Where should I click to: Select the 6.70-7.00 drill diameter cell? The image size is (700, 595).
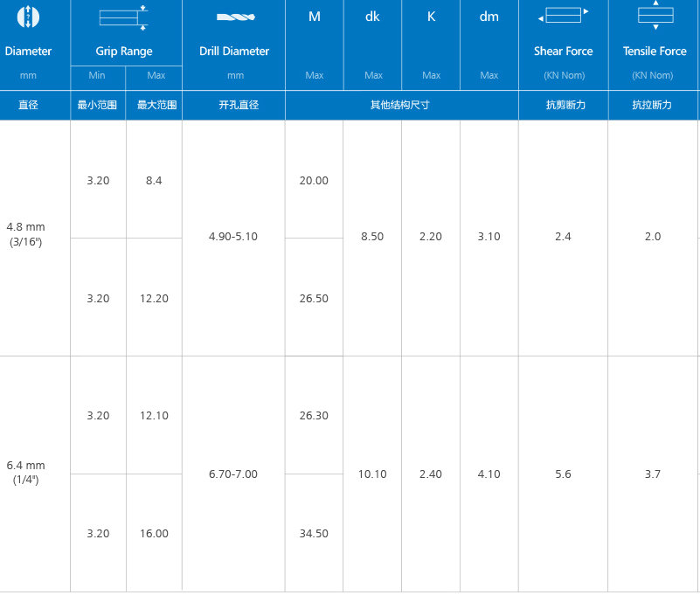tap(233, 474)
